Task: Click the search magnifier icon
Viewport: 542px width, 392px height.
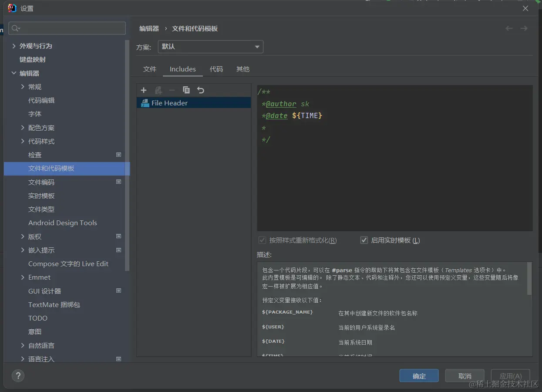Action: [16, 28]
